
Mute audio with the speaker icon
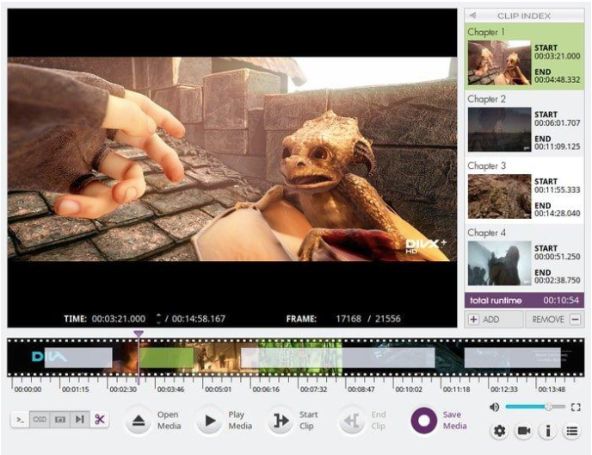tap(494, 407)
